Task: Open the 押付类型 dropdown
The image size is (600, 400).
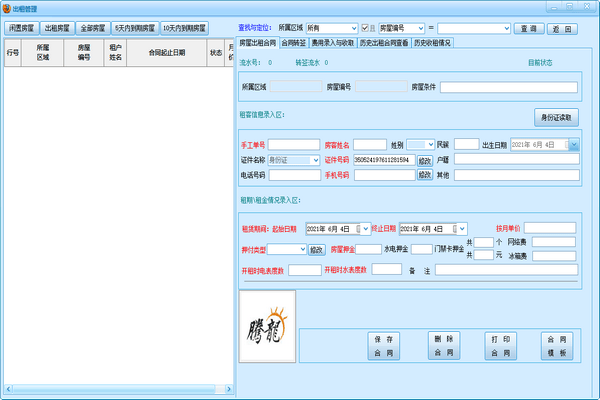Action: pyautogui.click(x=301, y=249)
